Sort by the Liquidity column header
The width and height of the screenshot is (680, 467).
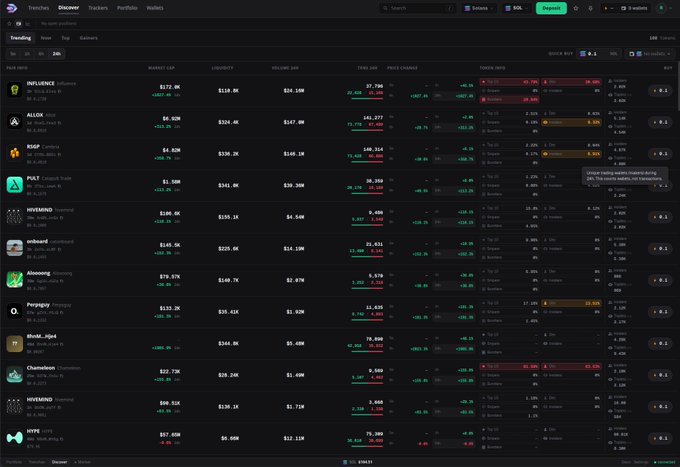[x=222, y=68]
